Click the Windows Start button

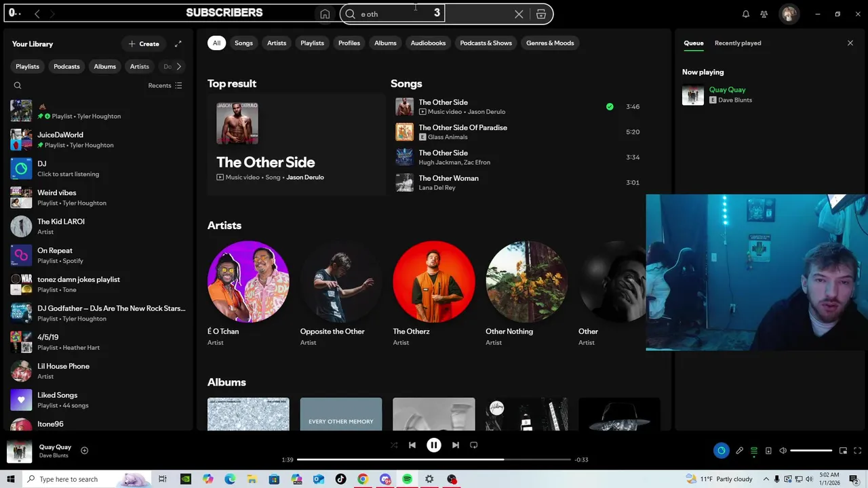tap(11, 479)
